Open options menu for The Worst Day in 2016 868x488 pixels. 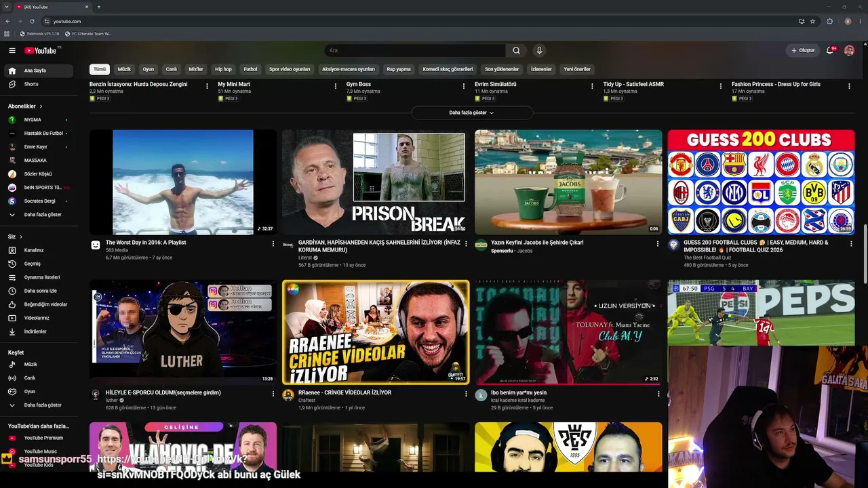click(x=273, y=244)
